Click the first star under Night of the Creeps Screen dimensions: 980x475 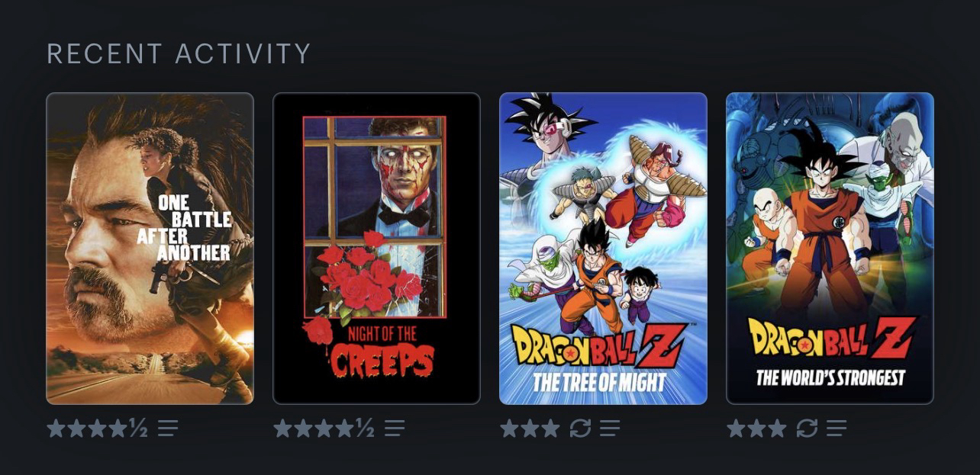(x=283, y=428)
